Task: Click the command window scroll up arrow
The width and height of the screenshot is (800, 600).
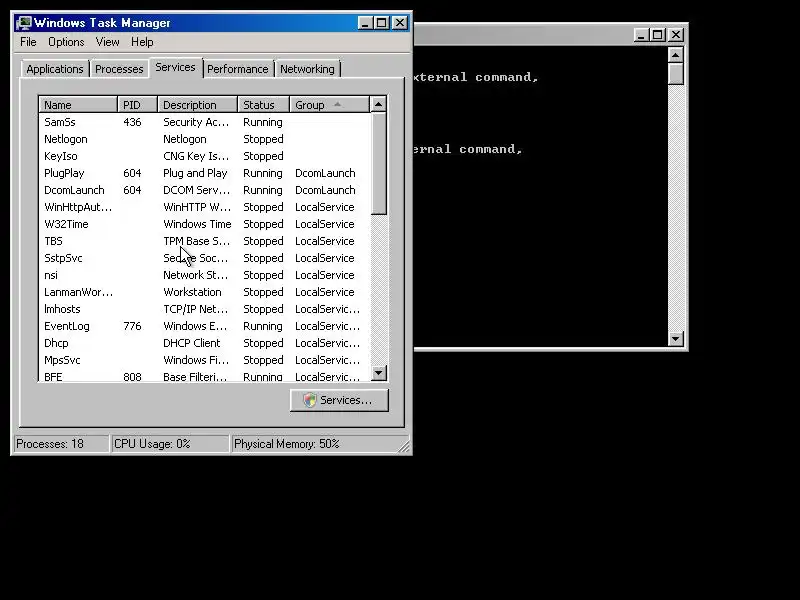Action: tap(676, 55)
